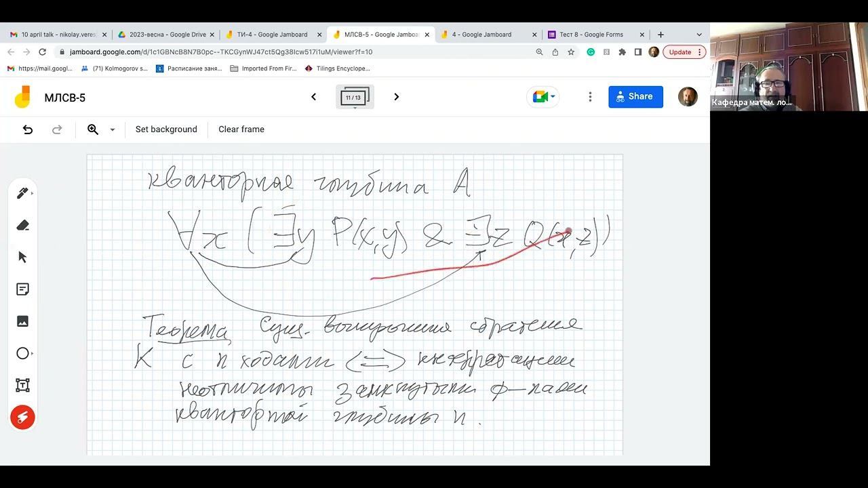Go forward in the browser
This screenshot has width=868, height=488.
click(x=26, y=52)
